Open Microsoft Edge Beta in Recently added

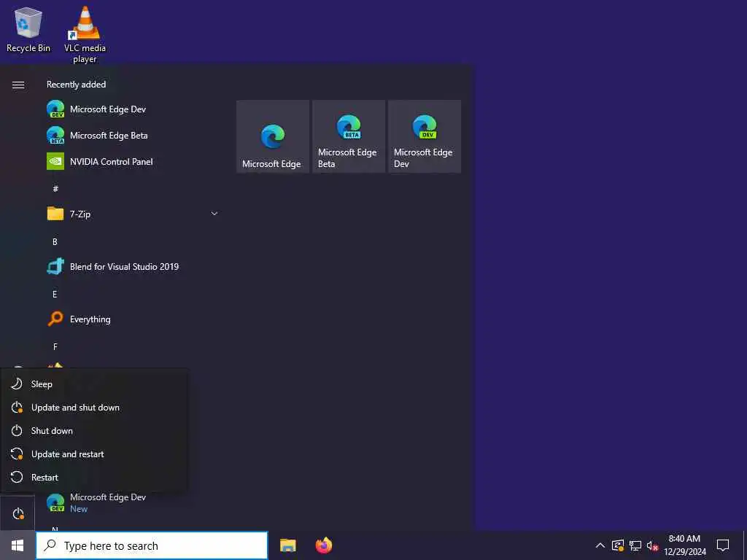133,135
